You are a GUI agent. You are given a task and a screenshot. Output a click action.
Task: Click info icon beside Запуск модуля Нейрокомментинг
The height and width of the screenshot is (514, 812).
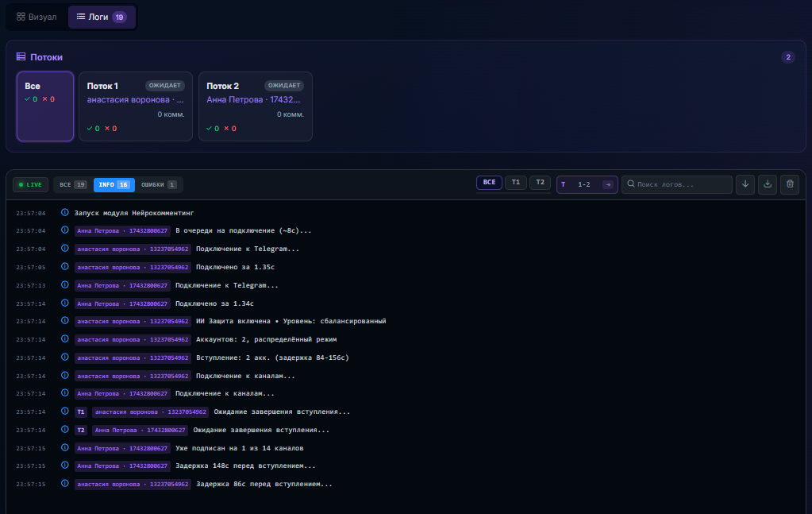tap(65, 212)
